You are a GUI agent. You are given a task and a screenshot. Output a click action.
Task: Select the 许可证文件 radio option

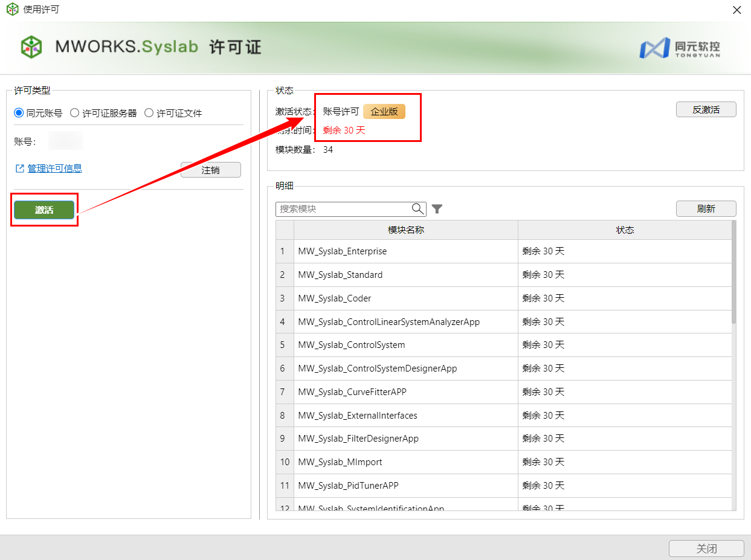point(149,113)
